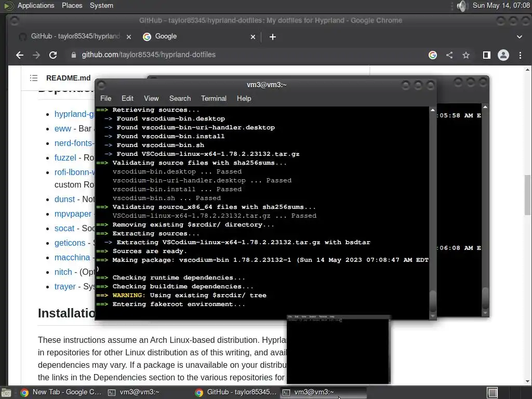This screenshot has height=399, width=532.
Task: Open the terminal Help menu
Action: [244, 98]
